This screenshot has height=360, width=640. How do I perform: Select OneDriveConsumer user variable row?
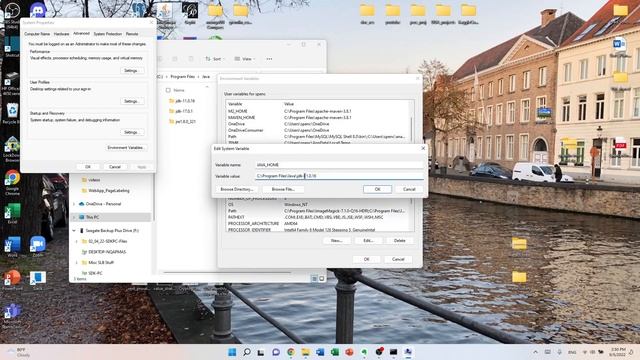point(318,130)
